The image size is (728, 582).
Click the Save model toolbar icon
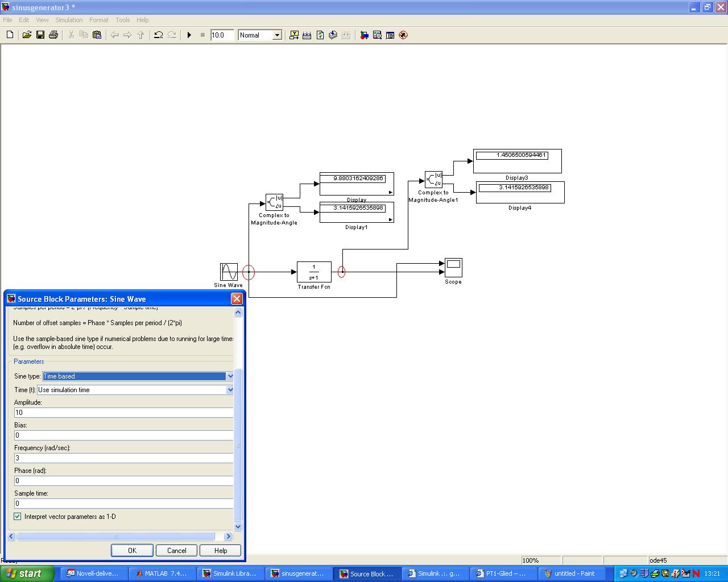40,35
